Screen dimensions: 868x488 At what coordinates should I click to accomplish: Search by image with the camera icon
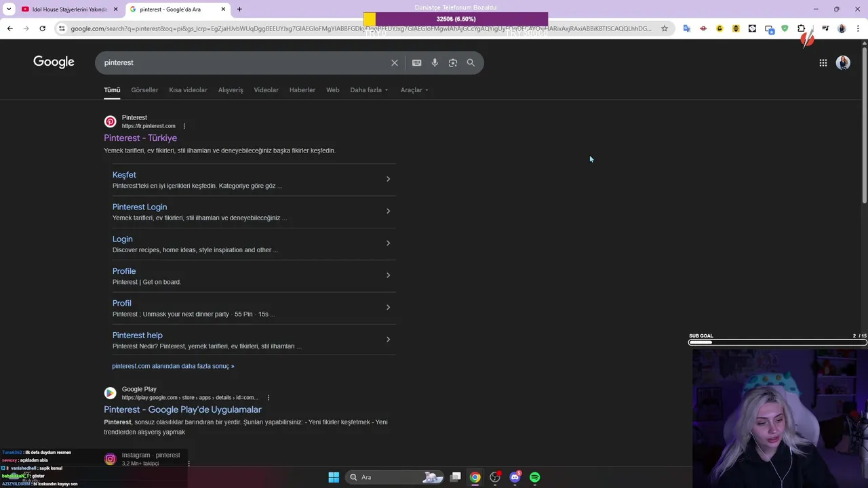point(452,62)
